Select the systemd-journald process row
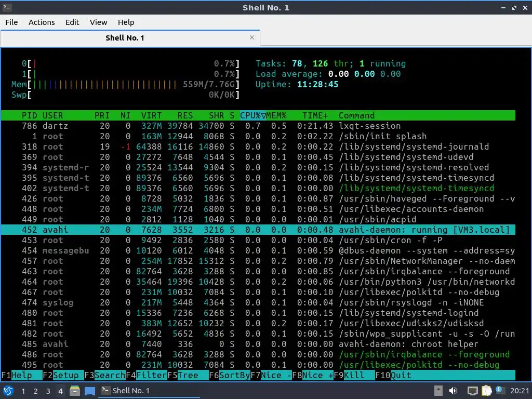 [x=258, y=147]
